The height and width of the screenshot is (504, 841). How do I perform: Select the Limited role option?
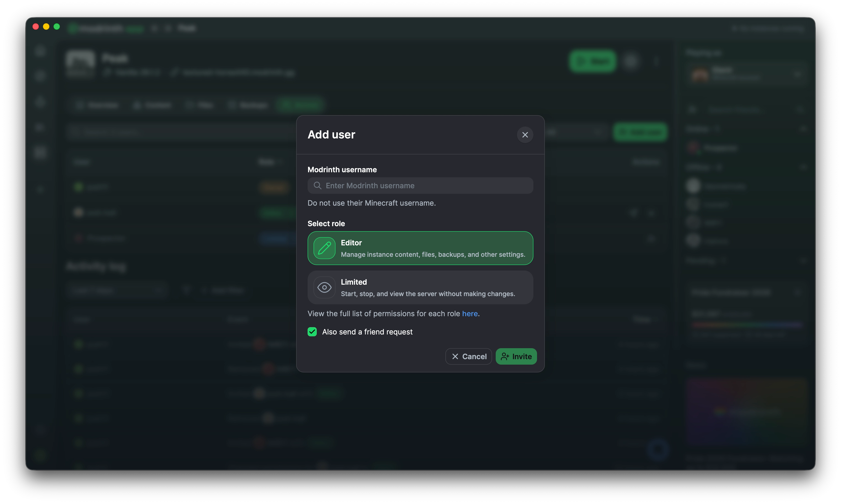click(x=420, y=287)
